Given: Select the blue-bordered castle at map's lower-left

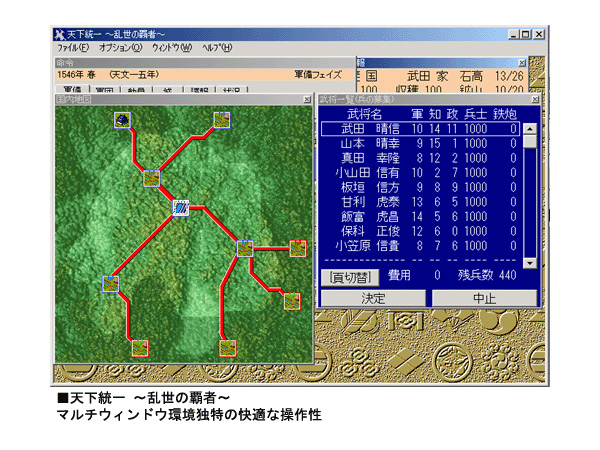Looking at the screenshot, I should [x=111, y=284].
